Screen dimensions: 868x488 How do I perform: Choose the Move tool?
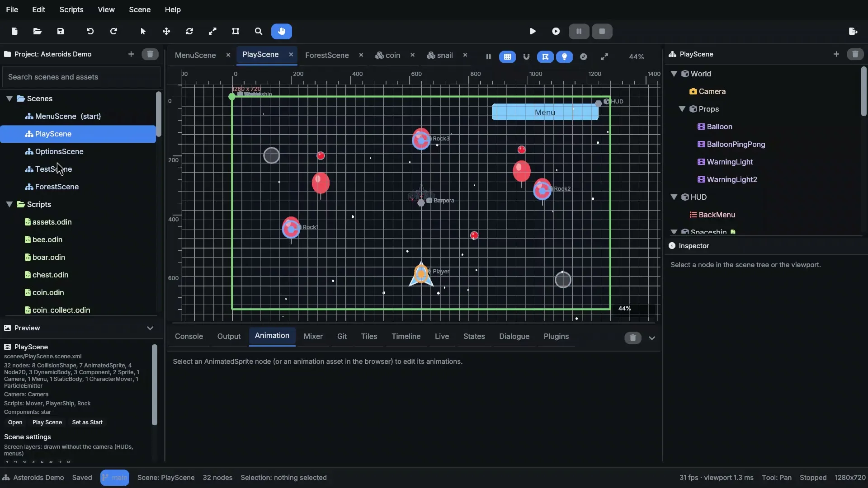point(166,31)
